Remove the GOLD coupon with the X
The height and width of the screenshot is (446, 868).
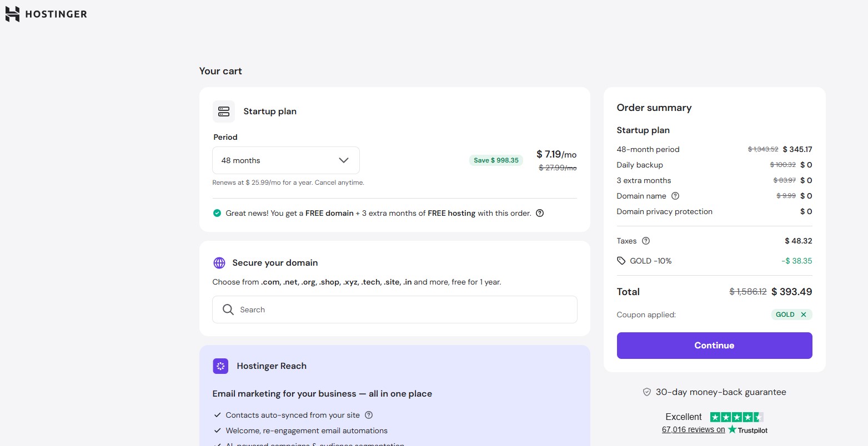804,315
